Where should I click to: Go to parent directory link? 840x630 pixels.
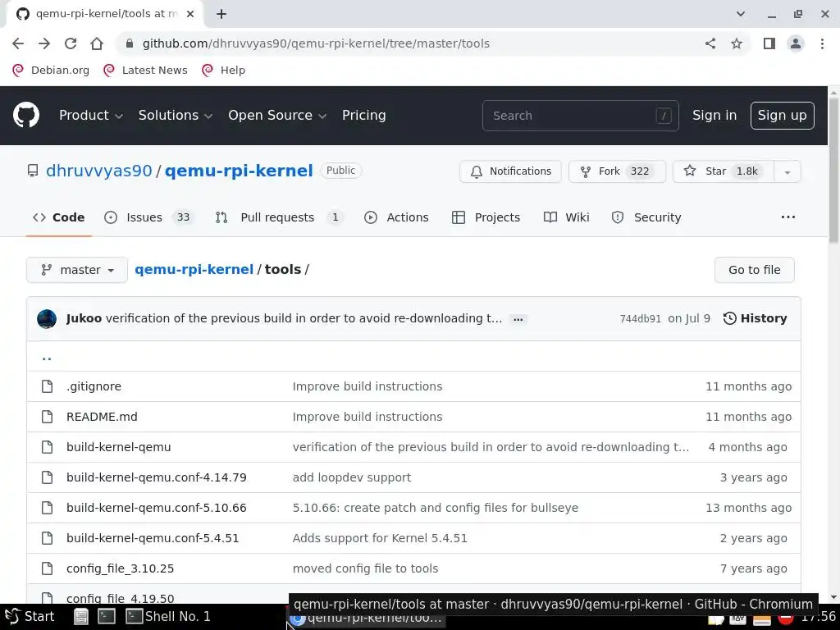click(x=47, y=357)
